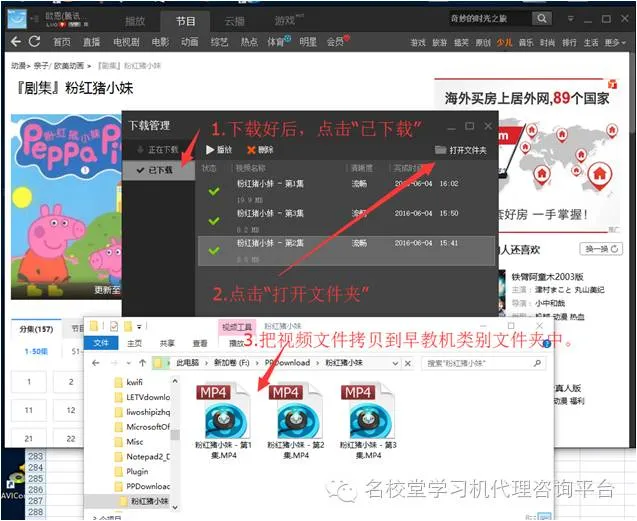Click the green check beside 第3集
The image size is (637, 521).
tap(214, 221)
